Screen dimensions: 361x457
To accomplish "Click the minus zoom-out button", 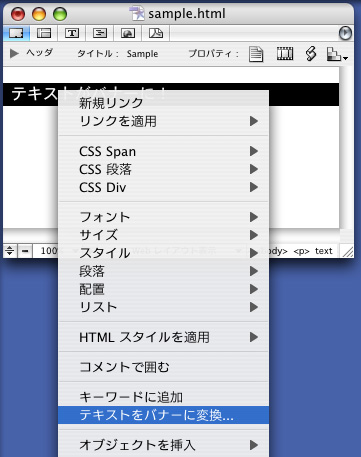I will point(25,250).
